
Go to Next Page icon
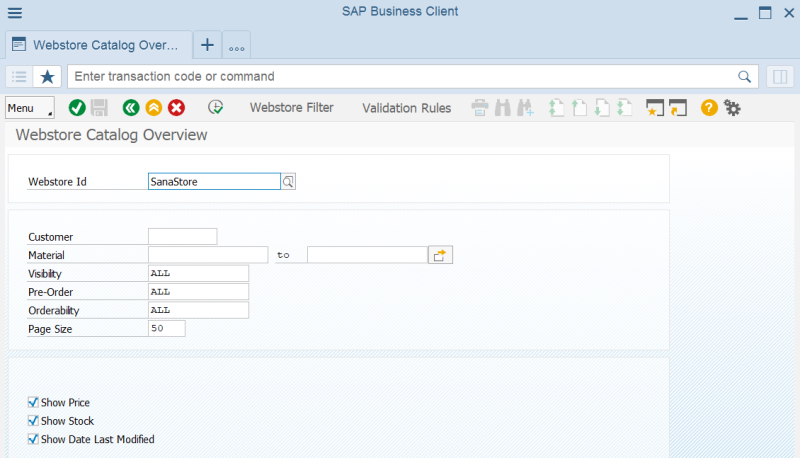602,108
